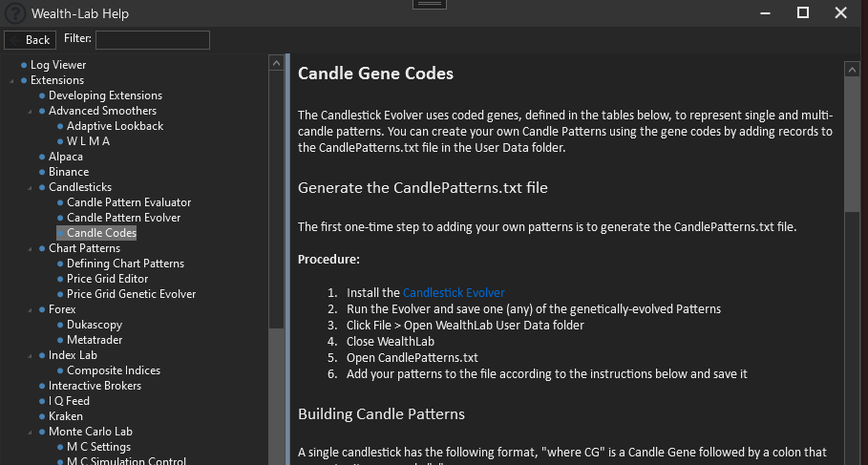Maximize the Wealth-Lab Help window
The width and height of the screenshot is (868, 465).
[x=803, y=12]
